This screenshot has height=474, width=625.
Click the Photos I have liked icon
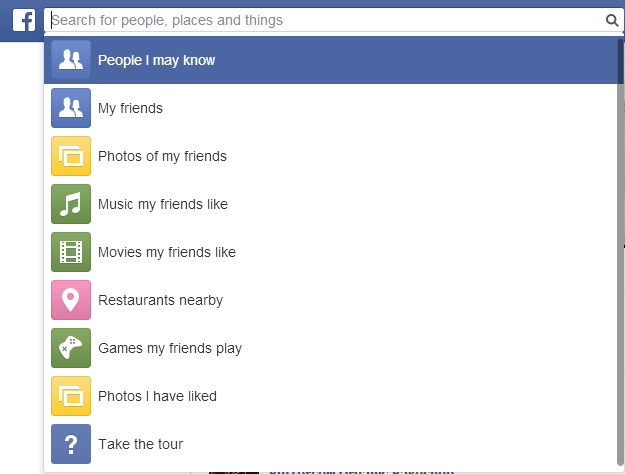tap(71, 396)
